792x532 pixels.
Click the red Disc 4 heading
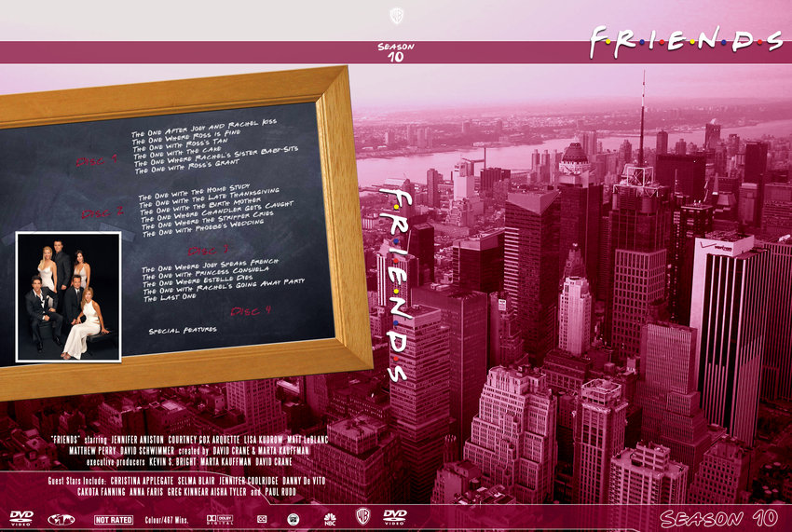(251, 310)
